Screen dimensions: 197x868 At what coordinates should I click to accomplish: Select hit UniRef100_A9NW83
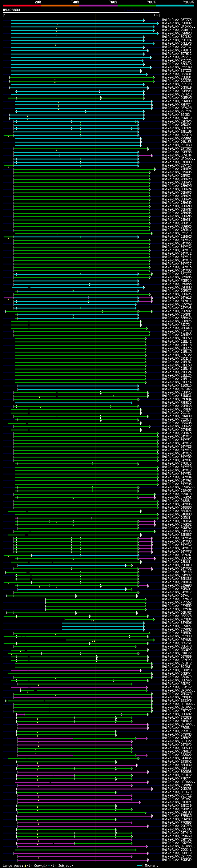177,101
